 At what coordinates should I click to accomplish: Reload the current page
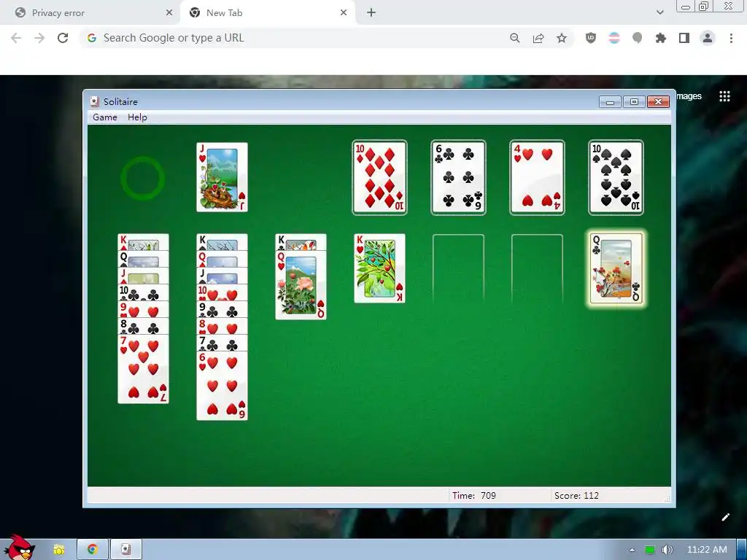tap(63, 38)
